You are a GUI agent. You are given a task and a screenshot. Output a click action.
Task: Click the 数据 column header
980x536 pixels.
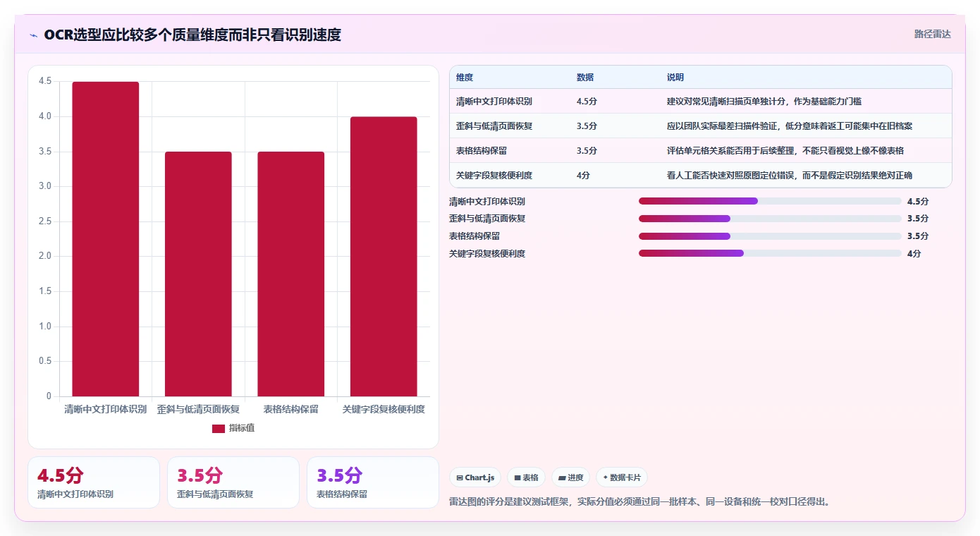click(585, 78)
